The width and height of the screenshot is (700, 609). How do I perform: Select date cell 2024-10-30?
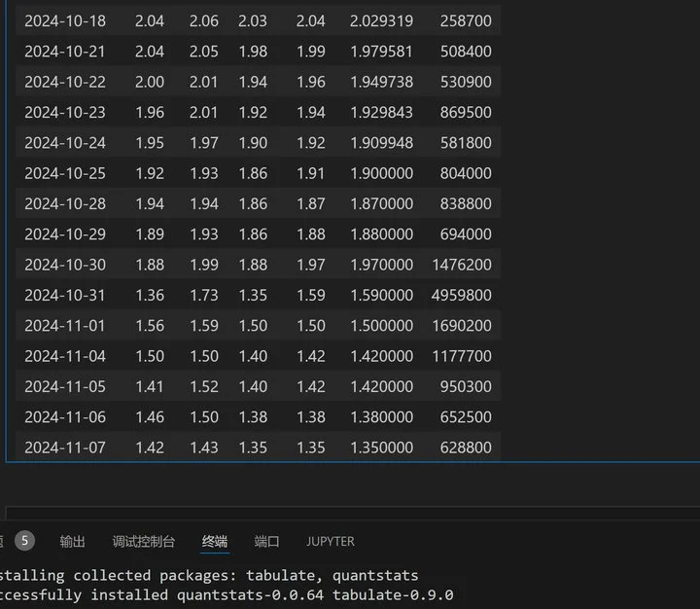65,265
